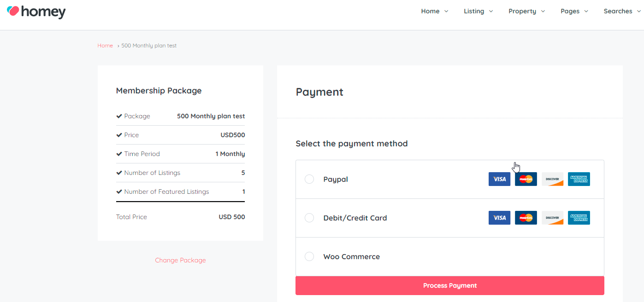Expand the Pages menu chevron
The width and height of the screenshot is (644, 302).
[x=586, y=12]
